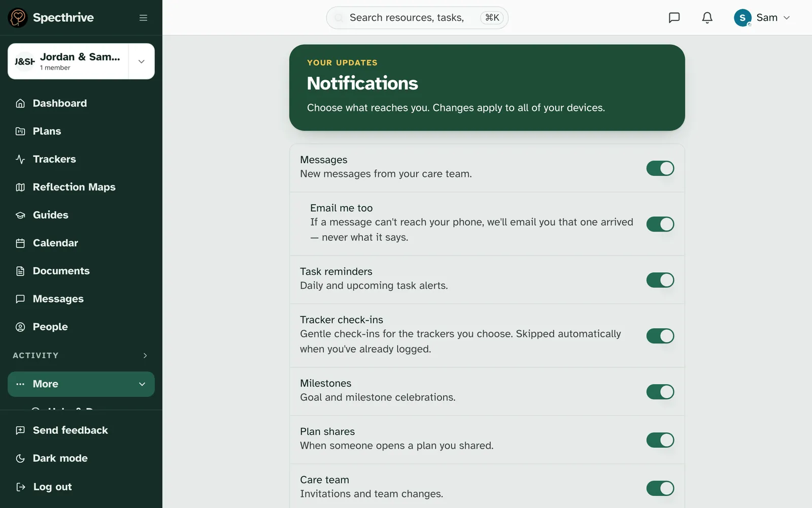
Task: Toggle Plan shares notifications
Action: pos(660,440)
